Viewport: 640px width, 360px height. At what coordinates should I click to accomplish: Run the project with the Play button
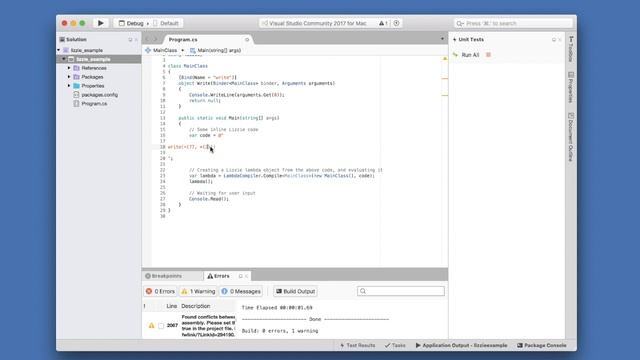(x=100, y=23)
